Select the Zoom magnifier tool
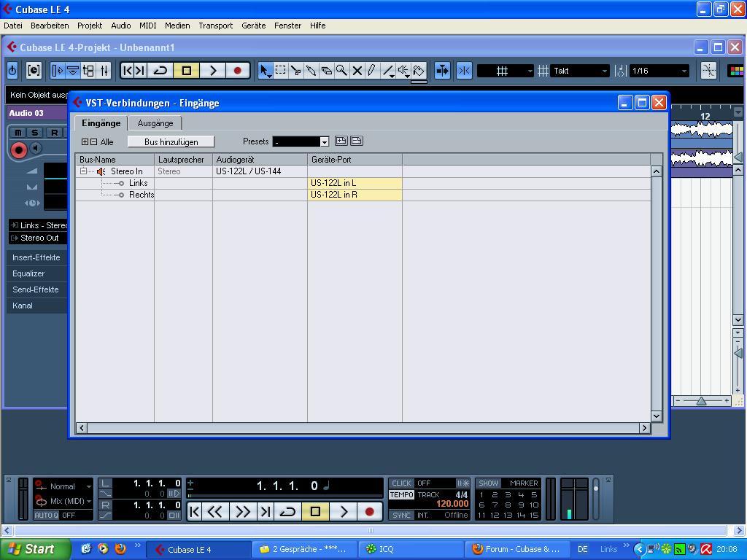Screen dimensions: 747x560 [x=341, y=71]
